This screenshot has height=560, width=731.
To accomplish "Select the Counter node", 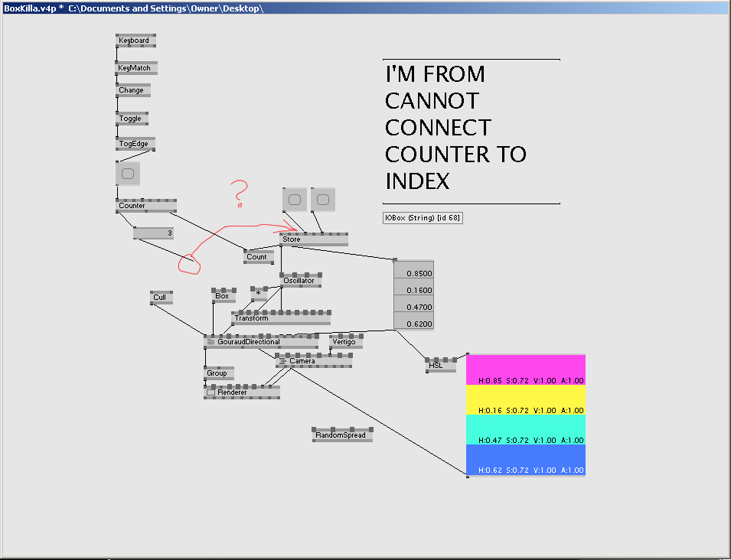I will (146, 206).
